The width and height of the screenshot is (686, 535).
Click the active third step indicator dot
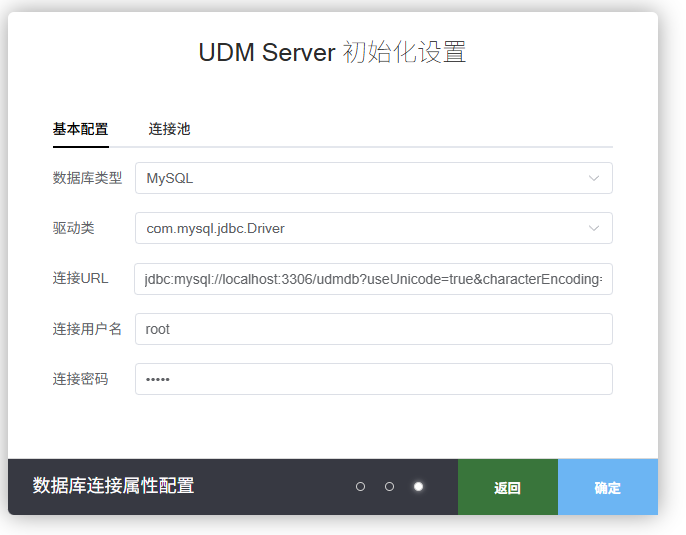[x=418, y=487]
